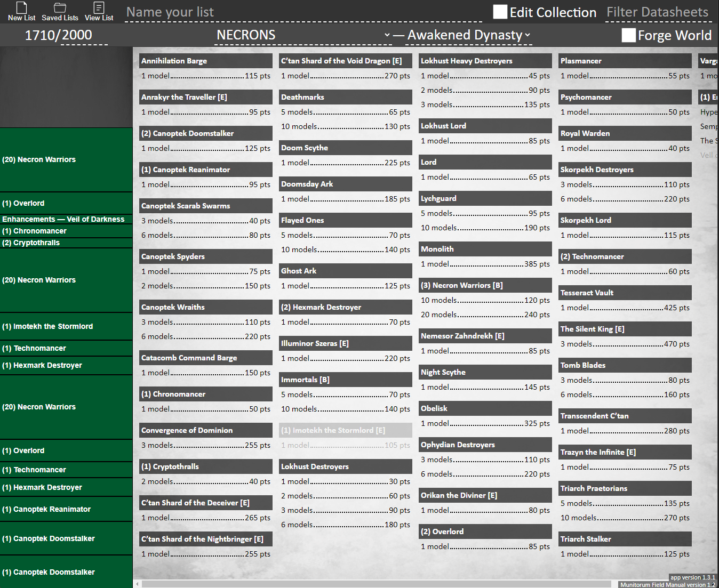Add The Silent King 3 models

[x=625, y=344]
